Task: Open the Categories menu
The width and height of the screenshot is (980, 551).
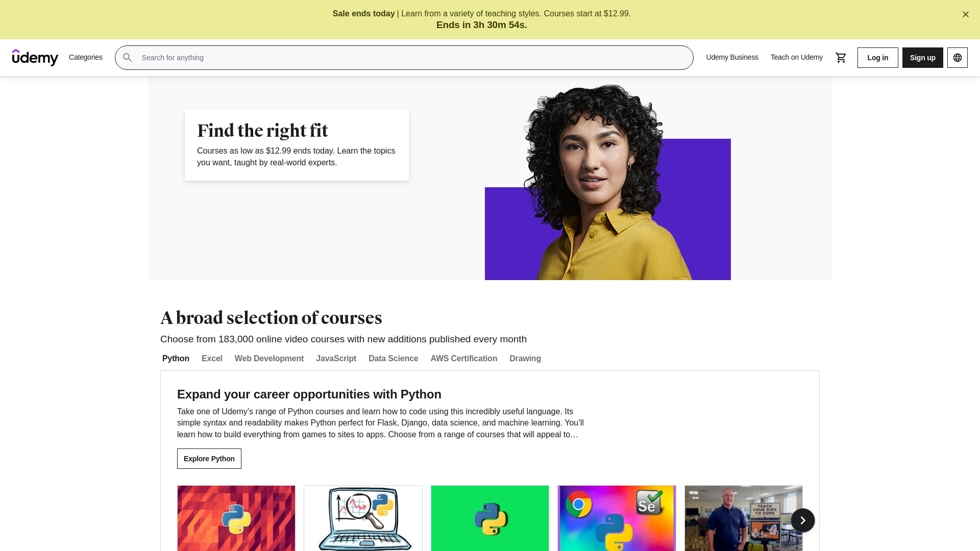Action: pos(86,57)
